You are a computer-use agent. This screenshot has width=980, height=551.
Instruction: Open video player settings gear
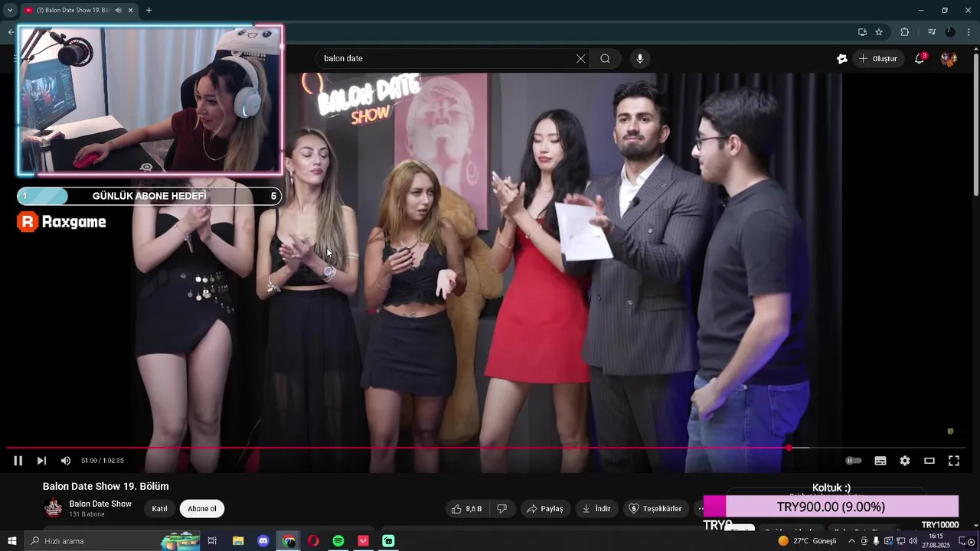pyautogui.click(x=905, y=461)
